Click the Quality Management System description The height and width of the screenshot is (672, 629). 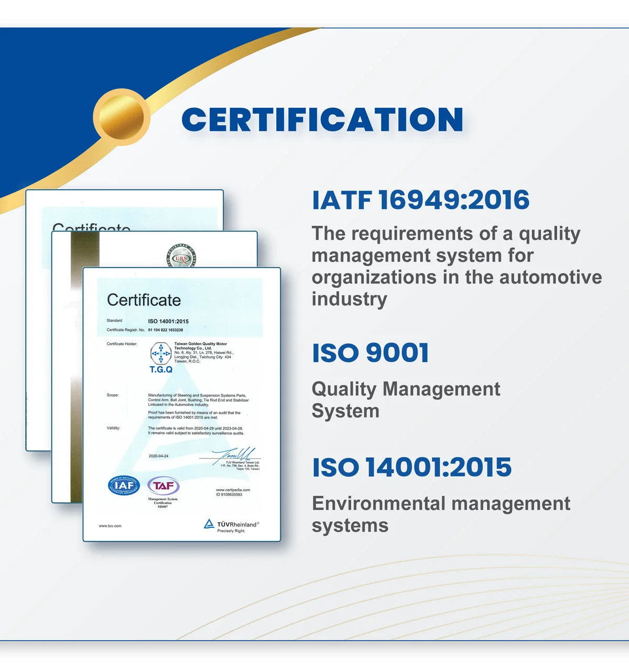click(x=405, y=400)
